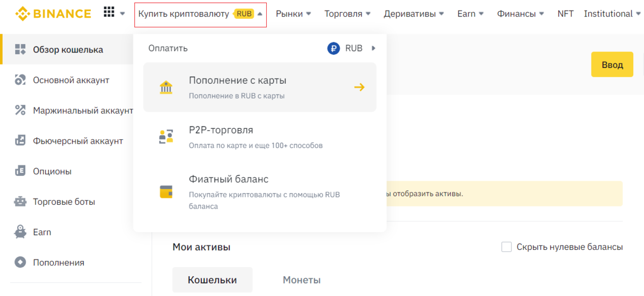Expand the apps grid dropdown arrow
This screenshot has width=644, height=296.
click(122, 13)
